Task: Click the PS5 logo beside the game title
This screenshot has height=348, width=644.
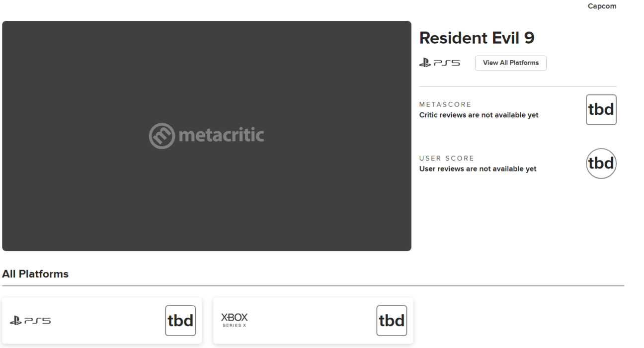Action: (440, 63)
